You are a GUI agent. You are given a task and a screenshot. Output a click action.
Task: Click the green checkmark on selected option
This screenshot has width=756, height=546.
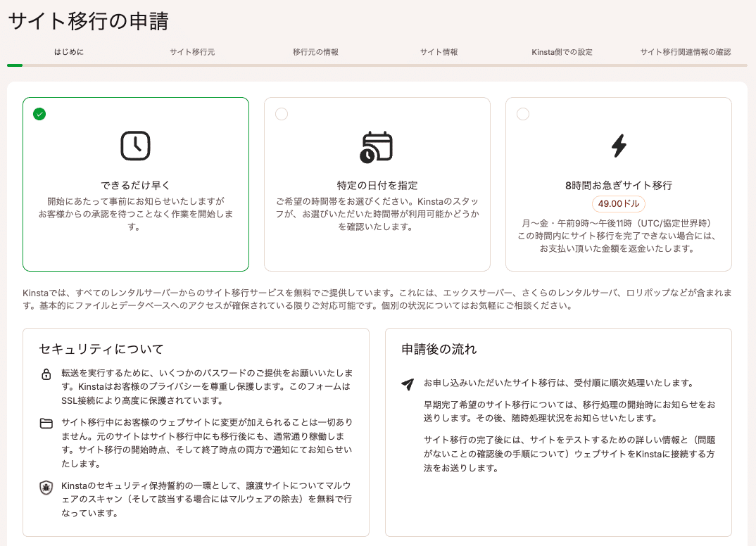point(39,114)
